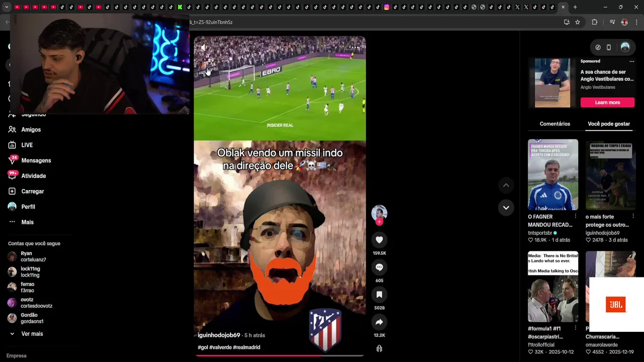644x362 pixels.
Task: Click the iguinhodojob69 video author name
Action: (219, 335)
